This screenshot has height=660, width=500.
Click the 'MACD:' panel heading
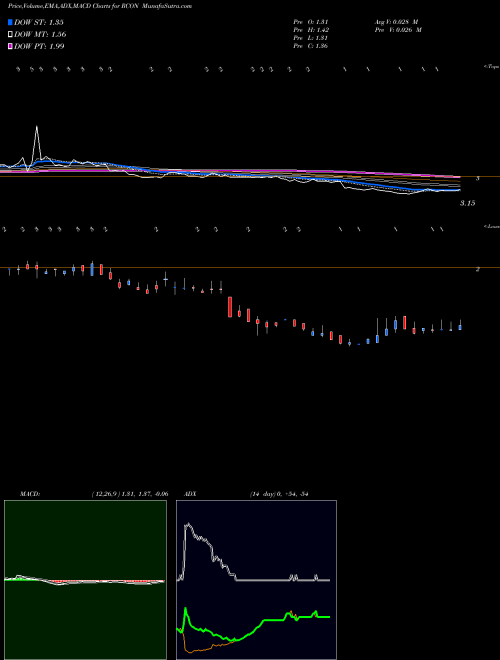pyautogui.click(x=30, y=494)
